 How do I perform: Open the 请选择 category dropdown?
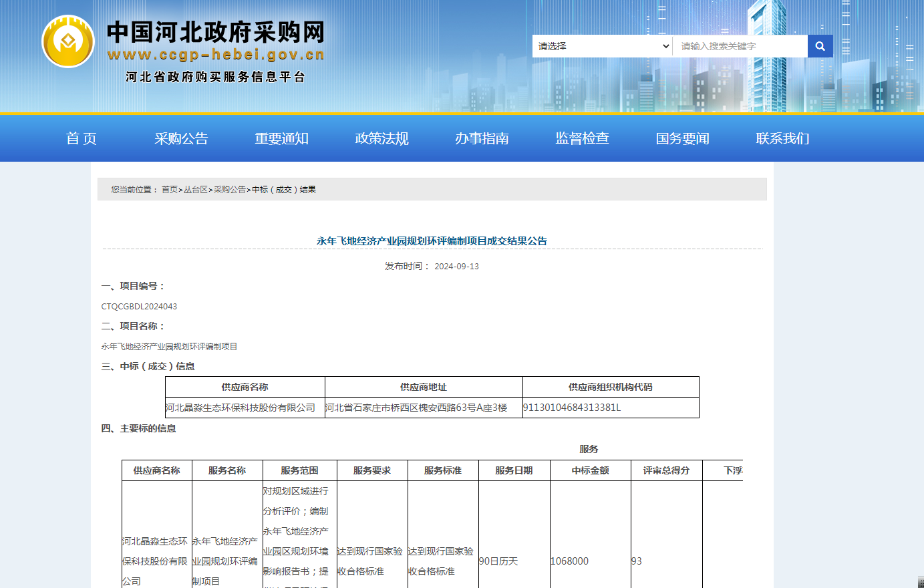(602, 46)
